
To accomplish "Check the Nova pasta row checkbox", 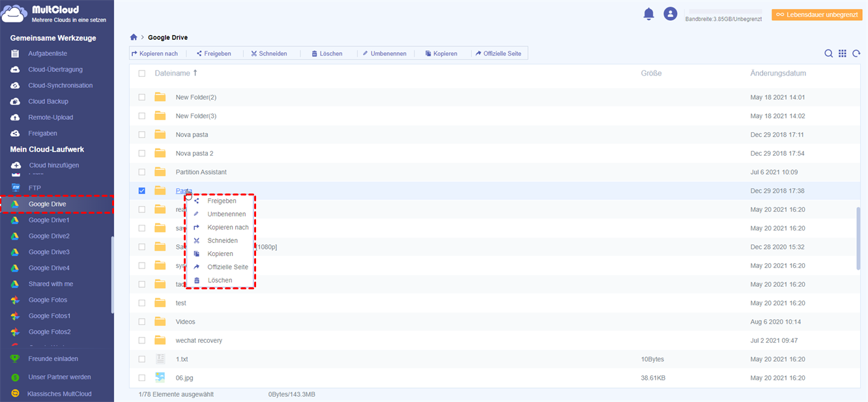I will pos(142,135).
